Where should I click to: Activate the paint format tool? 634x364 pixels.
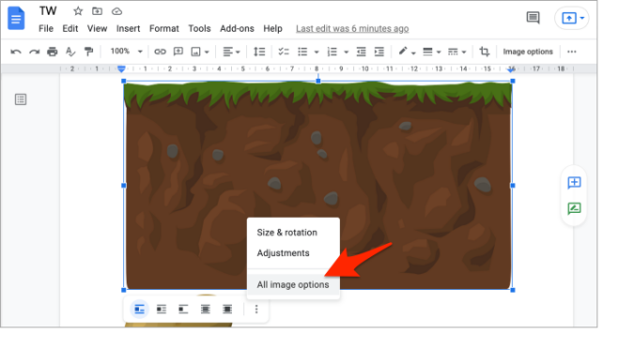coord(88,52)
